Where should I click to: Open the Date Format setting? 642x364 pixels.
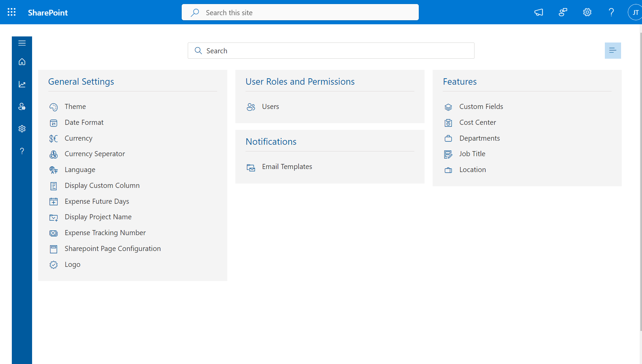(x=84, y=122)
